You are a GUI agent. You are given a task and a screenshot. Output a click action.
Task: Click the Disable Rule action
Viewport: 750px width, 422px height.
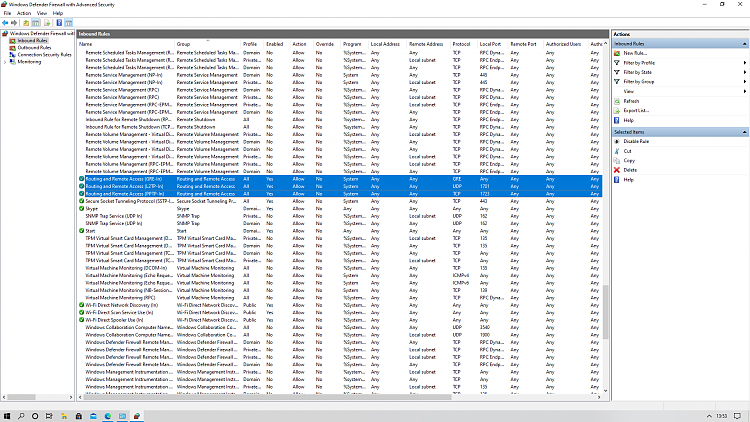636,142
